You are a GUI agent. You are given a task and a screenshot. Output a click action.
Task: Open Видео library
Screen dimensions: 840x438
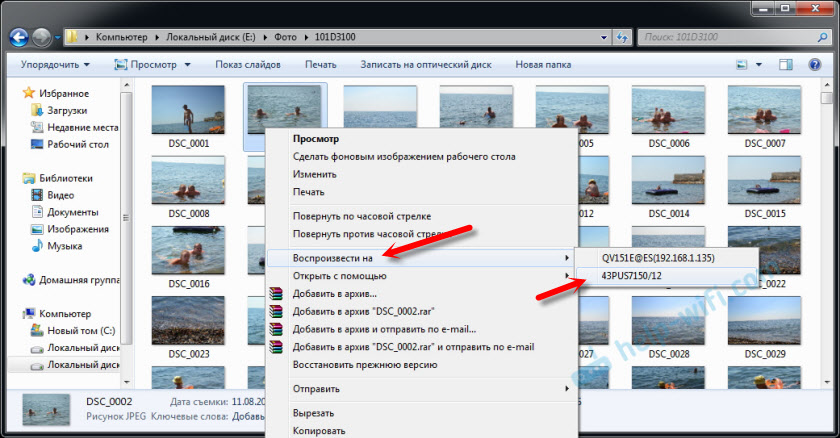54,195
